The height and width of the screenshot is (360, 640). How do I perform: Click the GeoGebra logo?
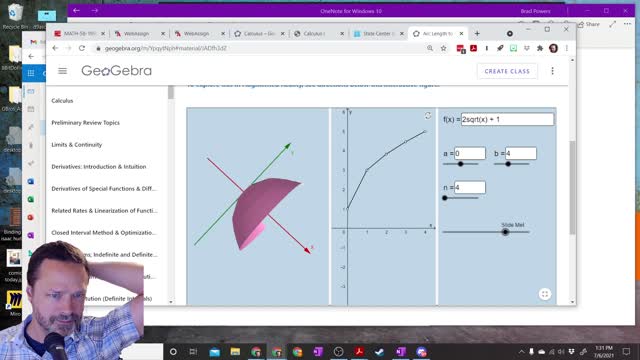click(x=116, y=71)
